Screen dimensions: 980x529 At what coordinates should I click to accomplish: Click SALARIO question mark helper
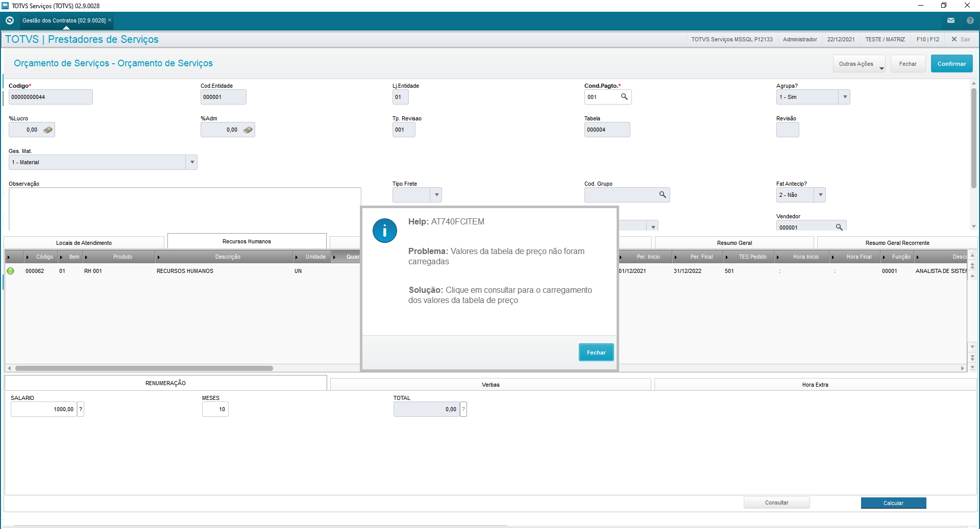point(81,409)
